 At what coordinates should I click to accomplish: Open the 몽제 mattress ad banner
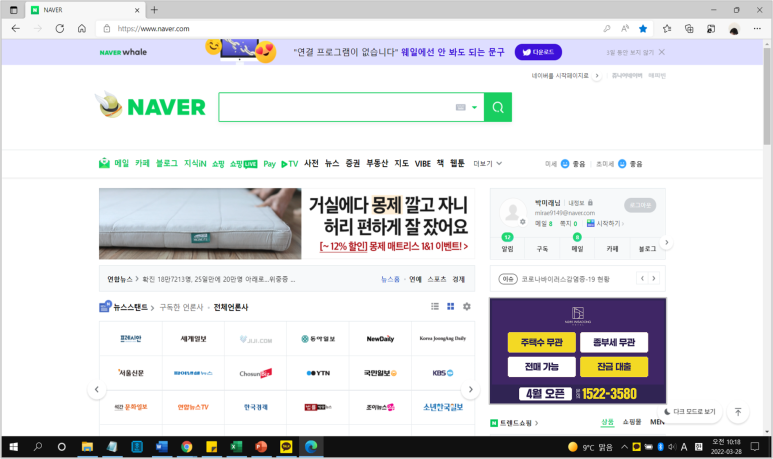286,223
